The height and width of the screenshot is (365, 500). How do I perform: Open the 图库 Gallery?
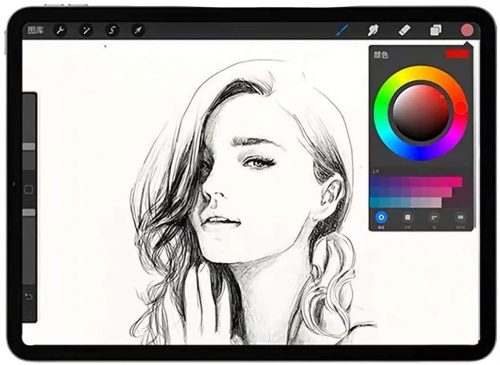pyautogui.click(x=36, y=31)
